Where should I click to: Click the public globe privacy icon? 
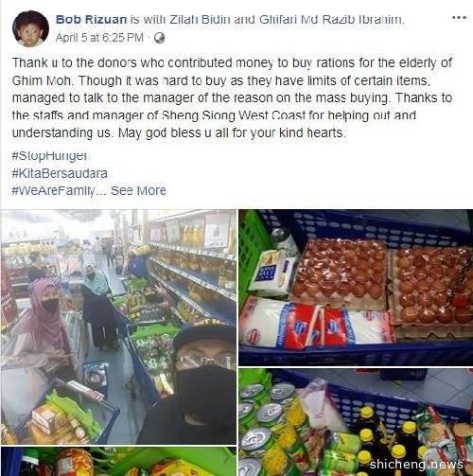(159, 38)
